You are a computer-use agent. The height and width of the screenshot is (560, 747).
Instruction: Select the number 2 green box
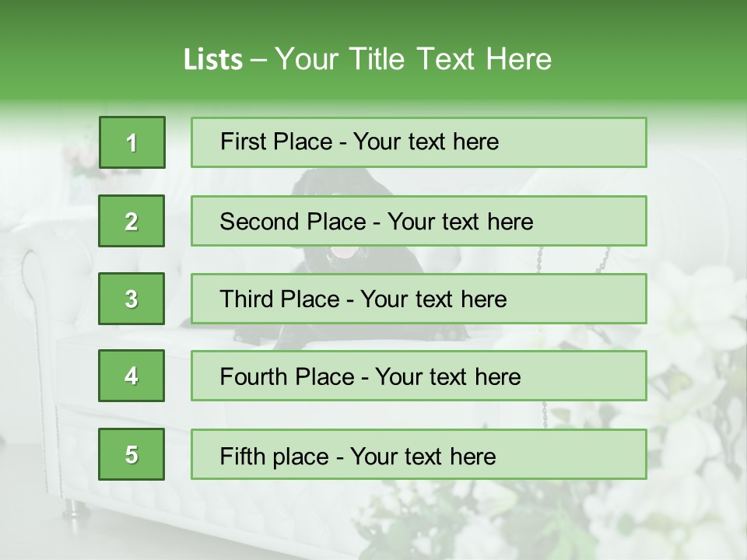click(x=132, y=221)
